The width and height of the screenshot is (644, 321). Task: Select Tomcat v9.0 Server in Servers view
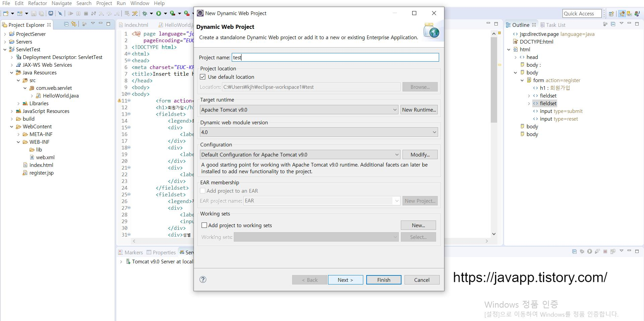[159, 262]
